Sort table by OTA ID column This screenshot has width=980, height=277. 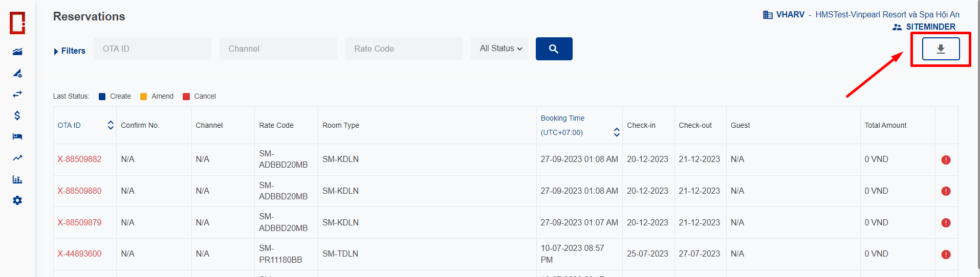coord(110,125)
